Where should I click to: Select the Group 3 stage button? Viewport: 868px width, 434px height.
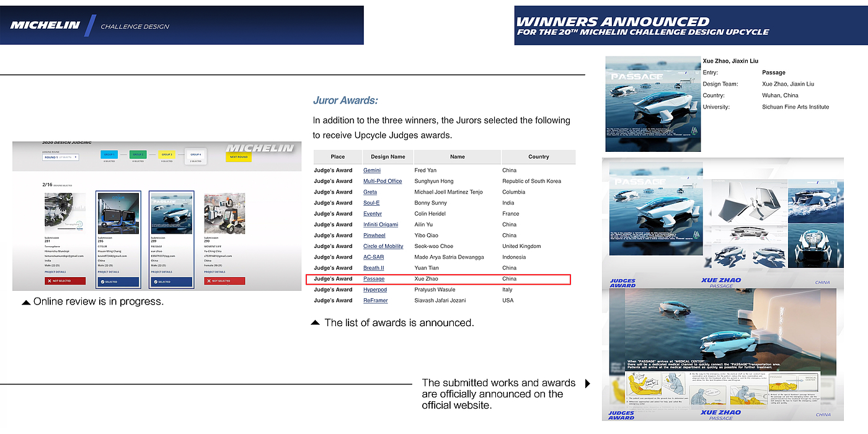tap(166, 154)
